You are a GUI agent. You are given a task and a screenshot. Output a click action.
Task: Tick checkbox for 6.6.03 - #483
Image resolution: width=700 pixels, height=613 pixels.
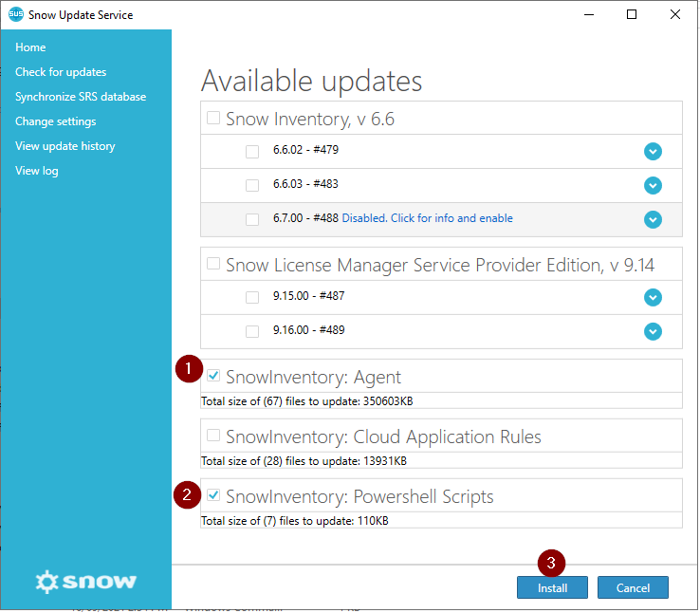pos(252,185)
